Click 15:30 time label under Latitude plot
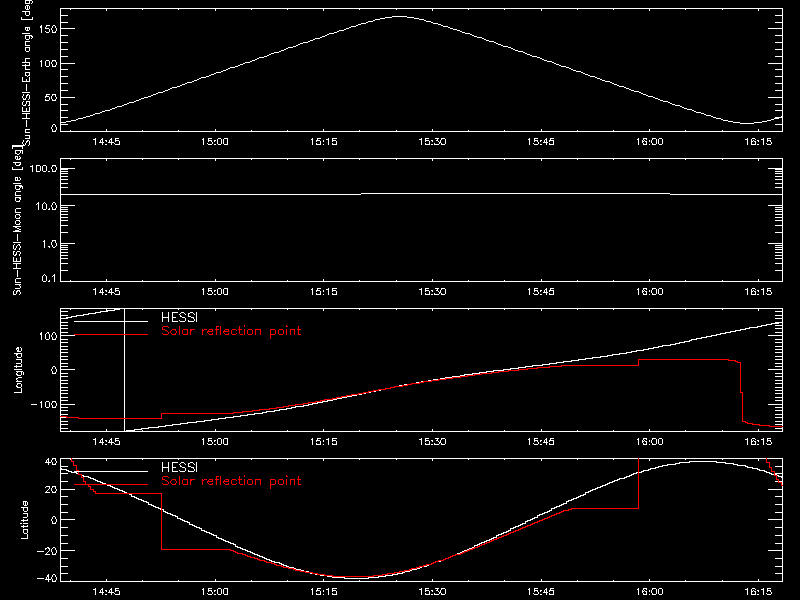Screen dimensions: 800x600 coord(432,592)
